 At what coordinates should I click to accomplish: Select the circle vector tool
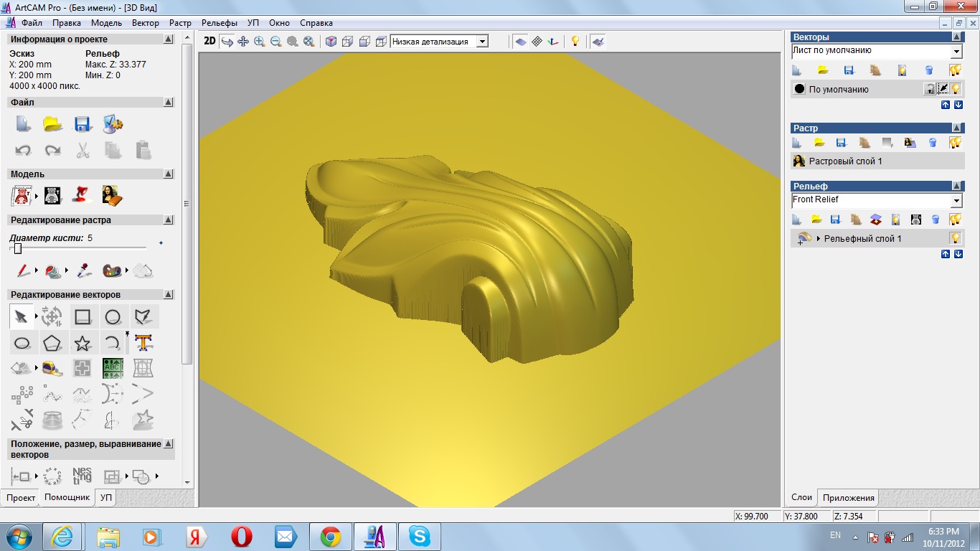[113, 316]
